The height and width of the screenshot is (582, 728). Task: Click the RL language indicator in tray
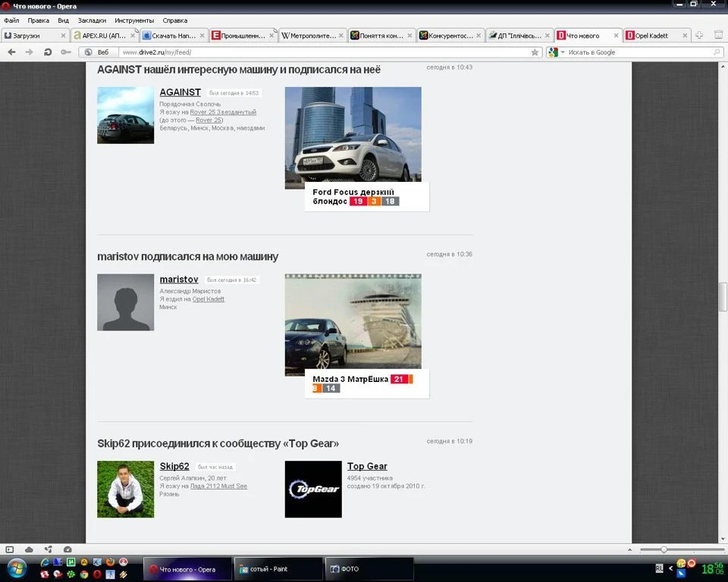click(x=659, y=568)
